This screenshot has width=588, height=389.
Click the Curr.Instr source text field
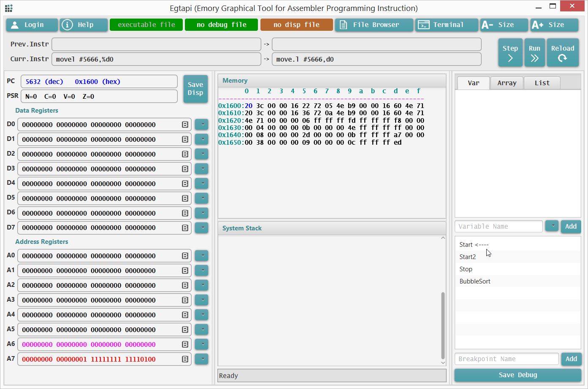pyautogui.click(x=156, y=59)
